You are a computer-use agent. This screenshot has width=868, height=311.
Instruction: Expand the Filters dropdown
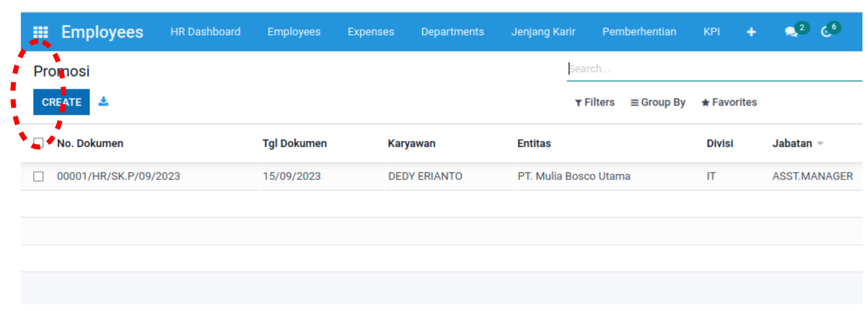tap(594, 102)
